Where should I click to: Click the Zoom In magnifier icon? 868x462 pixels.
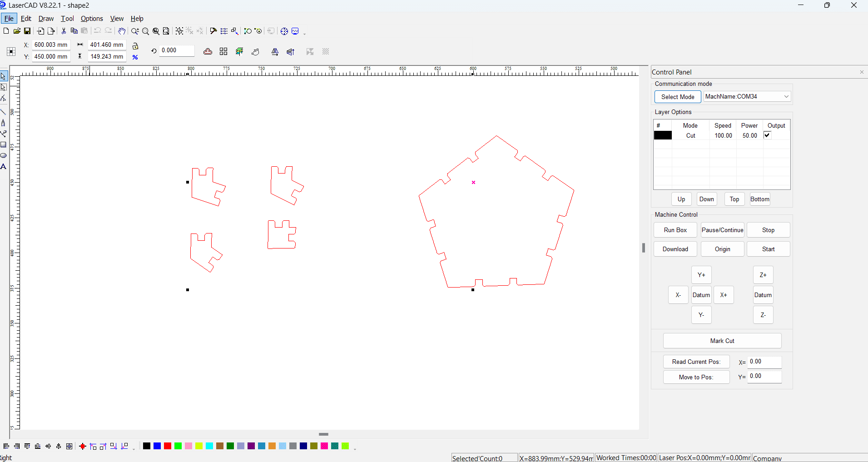tap(135, 31)
